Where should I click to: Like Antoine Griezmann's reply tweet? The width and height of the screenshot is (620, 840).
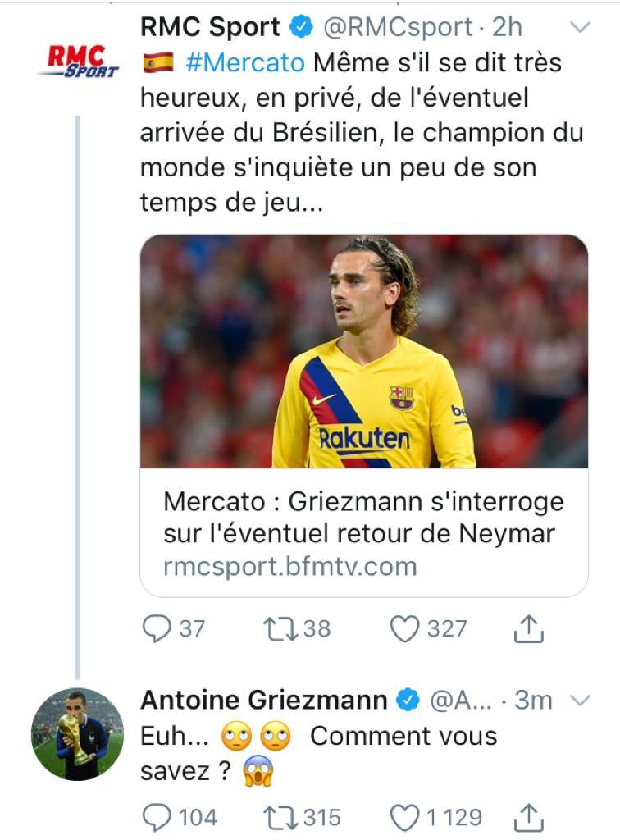coord(404,818)
